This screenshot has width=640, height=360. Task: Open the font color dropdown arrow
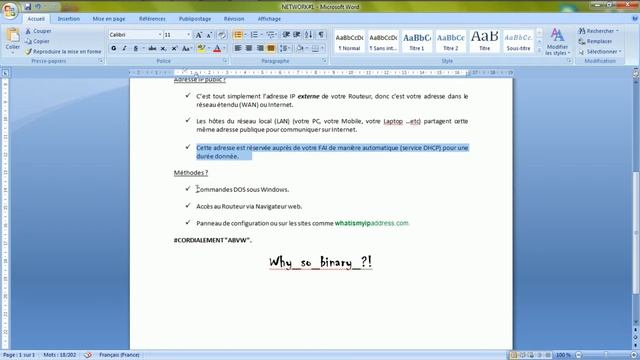pyautogui.click(x=224, y=48)
